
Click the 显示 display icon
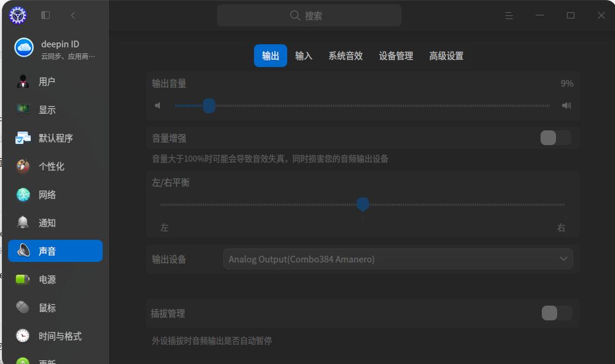pos(23,109)
